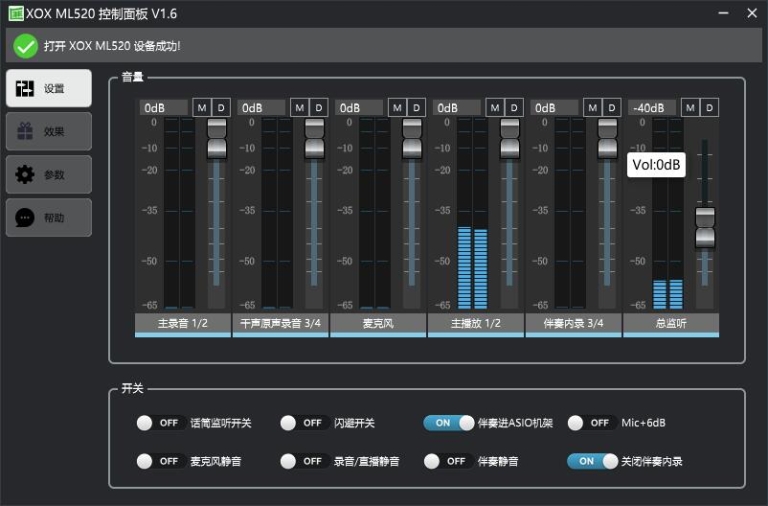Select the 主播放 1/2 channel label

click(476, 324)
